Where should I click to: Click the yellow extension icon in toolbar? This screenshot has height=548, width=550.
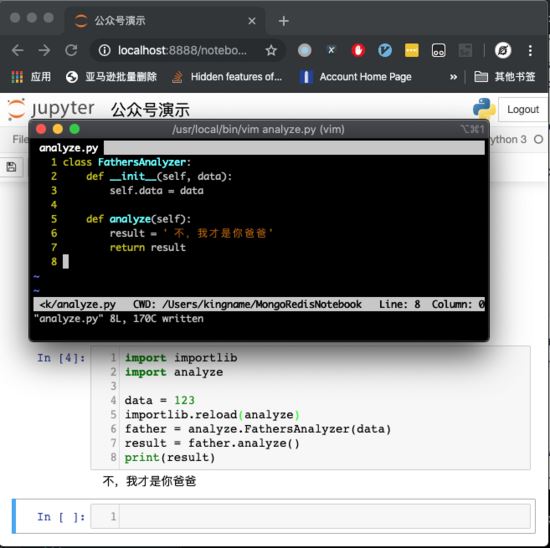[411, 51]
